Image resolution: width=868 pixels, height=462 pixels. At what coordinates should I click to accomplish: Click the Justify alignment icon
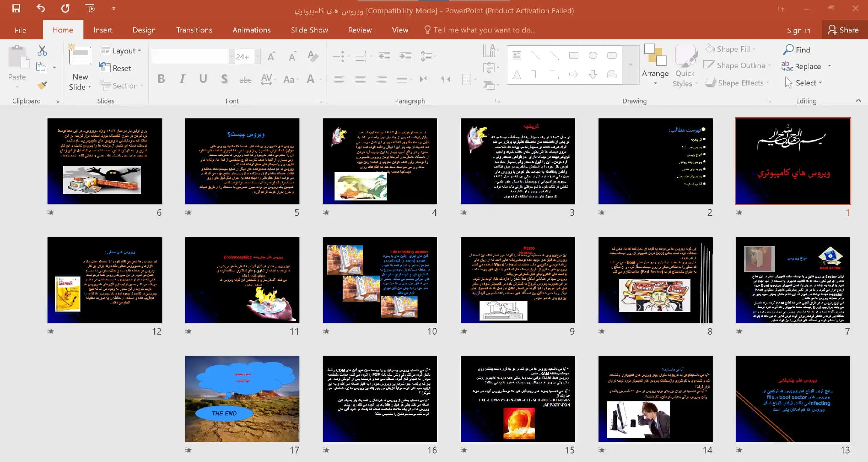click(x=402, y=79)
